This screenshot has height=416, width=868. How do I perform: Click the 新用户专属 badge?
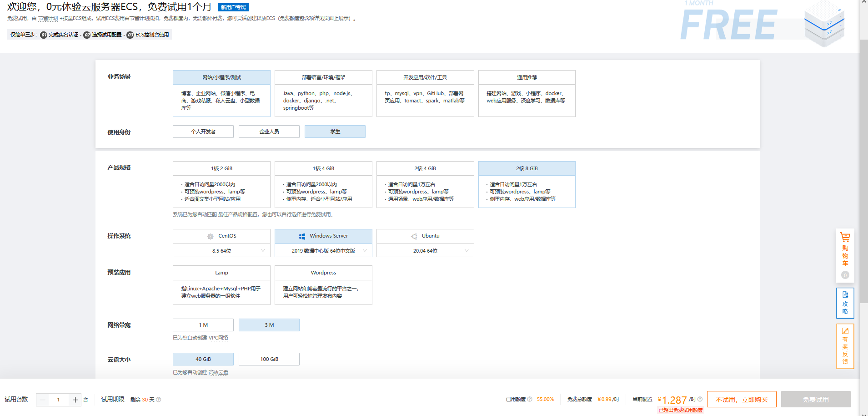(x=233, y=7)
